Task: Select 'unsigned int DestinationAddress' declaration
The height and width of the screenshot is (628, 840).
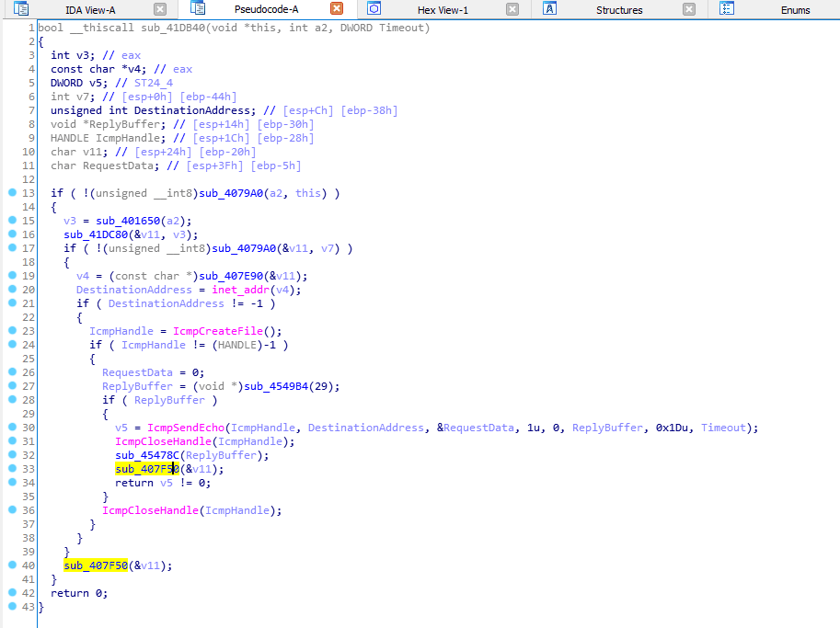Action: 154,110
